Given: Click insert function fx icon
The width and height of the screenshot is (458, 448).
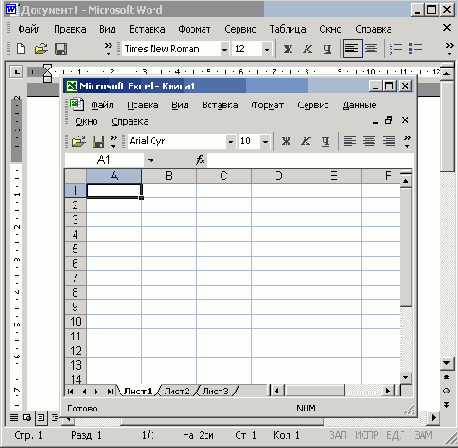Looking at the screenshot, I should (x=200, y=160).
